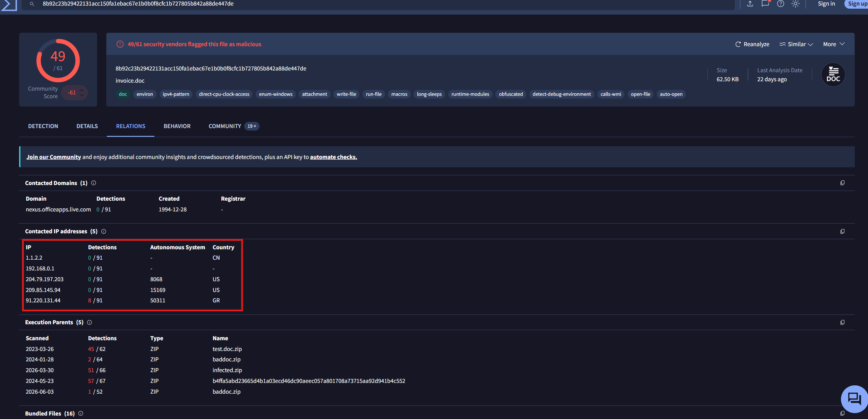Viewport: 868px width, 419px height.
Task: Click the automate checks link
Action: tap(333, 157)
